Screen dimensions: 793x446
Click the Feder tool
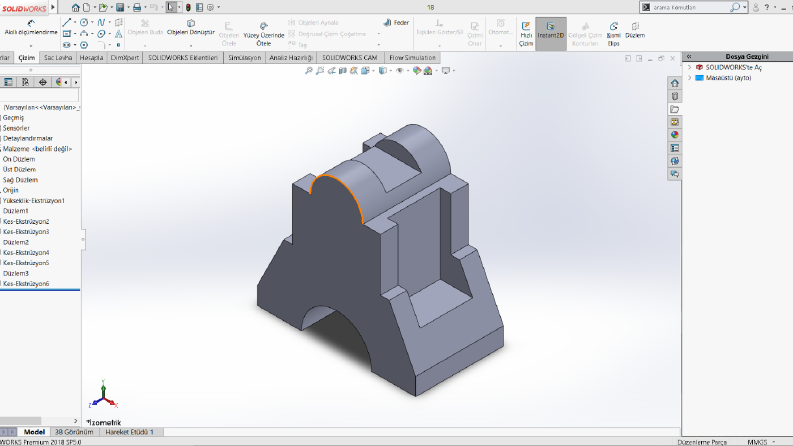tap(396, 22)
